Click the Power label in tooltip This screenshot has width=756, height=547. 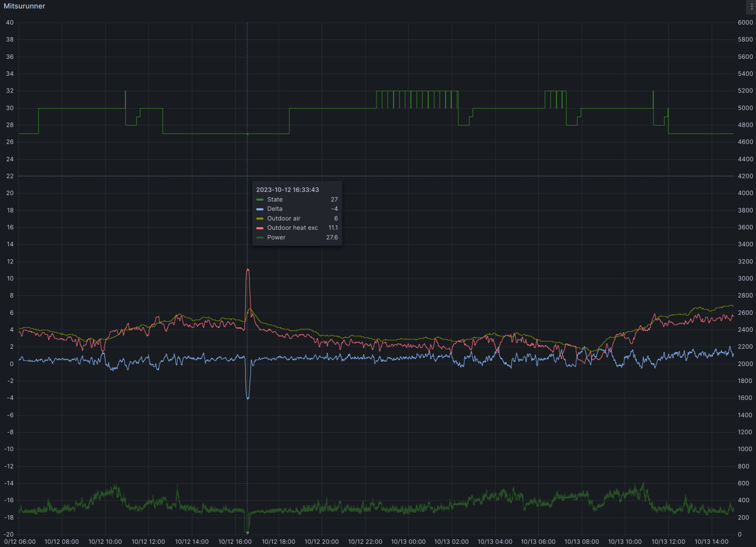(276, 237)
